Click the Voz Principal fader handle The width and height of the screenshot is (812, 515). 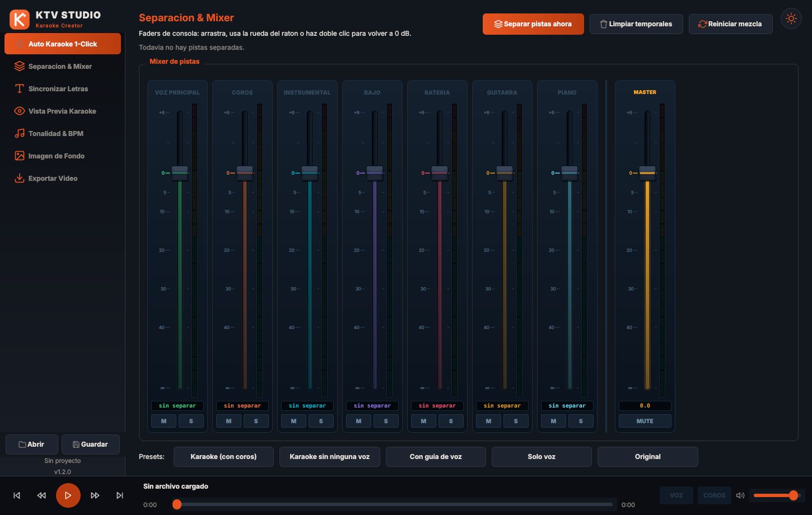(x=180, y=173)
